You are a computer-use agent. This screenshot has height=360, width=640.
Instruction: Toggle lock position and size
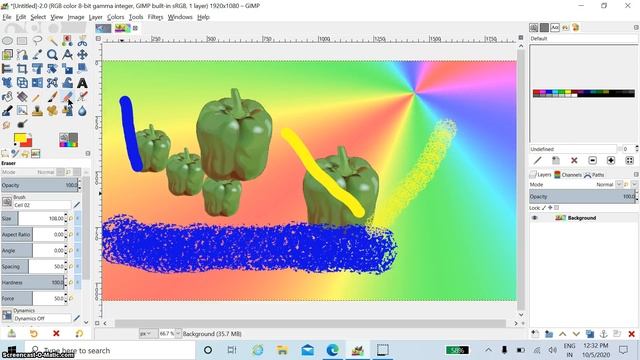pyautogui.click(x=550, y=208)
